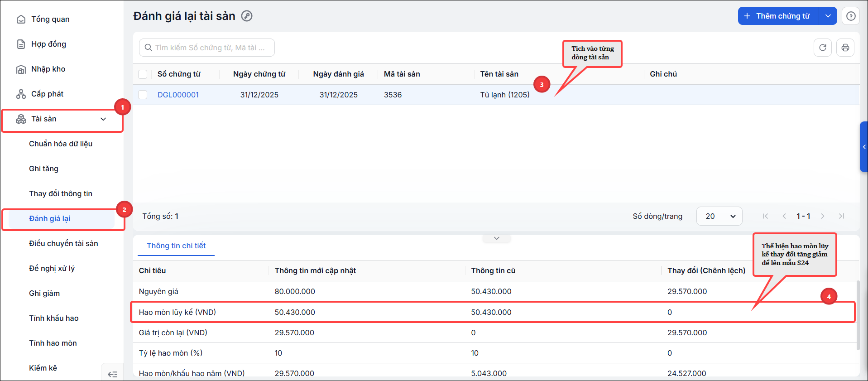
Task: Open Kiểm kê menu item
Action: [43, 368]
